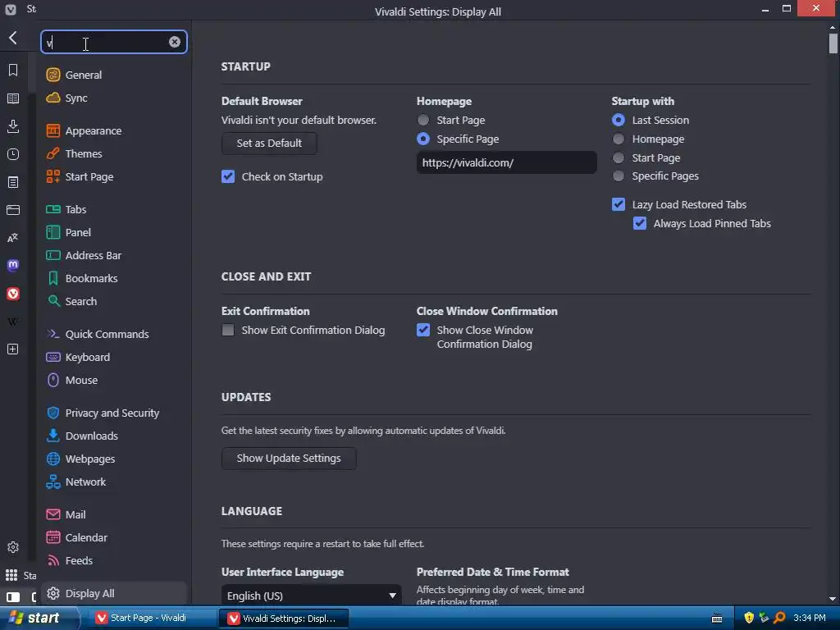
Task: Select Specific Pages startup option
Action: pyautogui.click(x=619, y=176)
